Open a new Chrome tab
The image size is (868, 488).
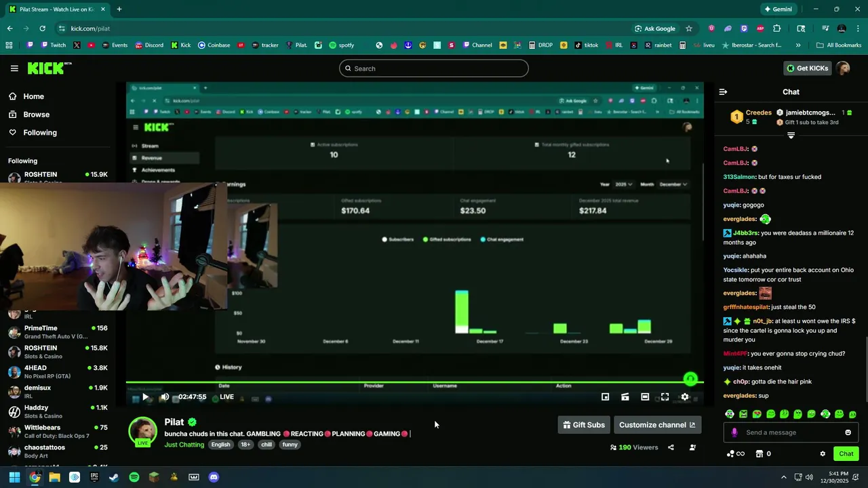(119, 9)
